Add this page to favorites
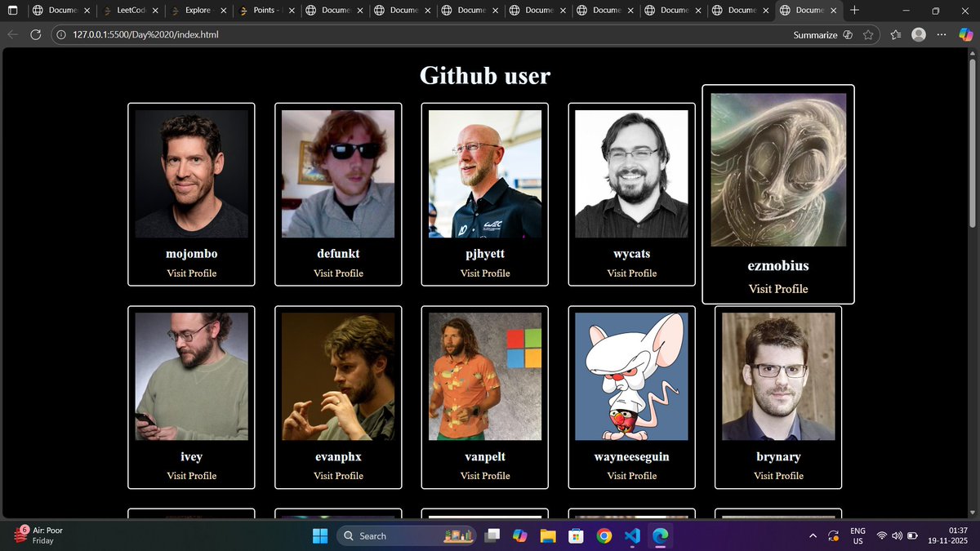 (x=869, y=34)
